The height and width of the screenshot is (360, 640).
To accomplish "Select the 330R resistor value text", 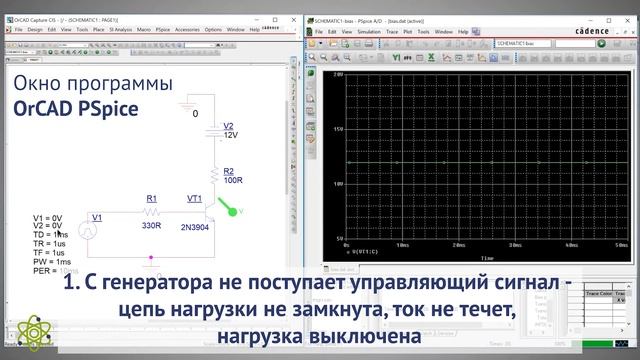I will coord(151,225).
